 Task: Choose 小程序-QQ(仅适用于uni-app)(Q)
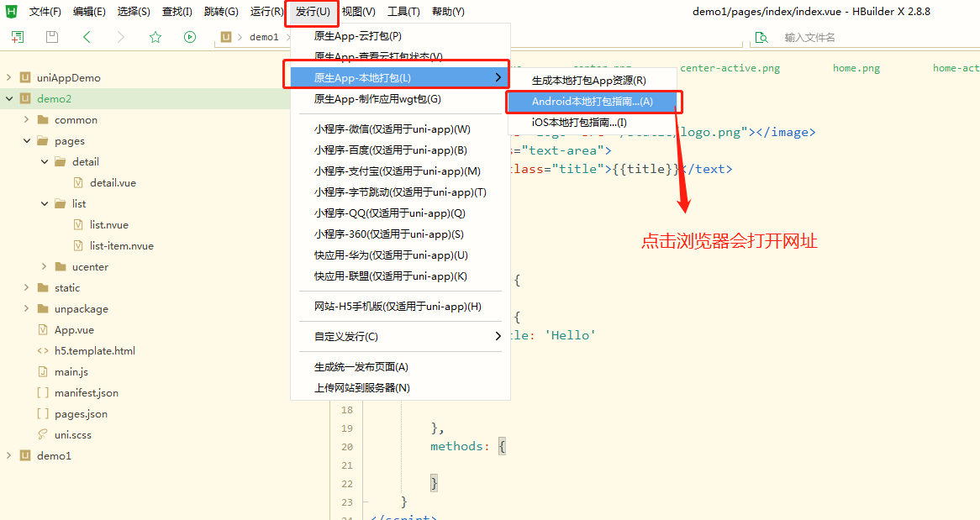pyautogui.click(x=401, y=213)
